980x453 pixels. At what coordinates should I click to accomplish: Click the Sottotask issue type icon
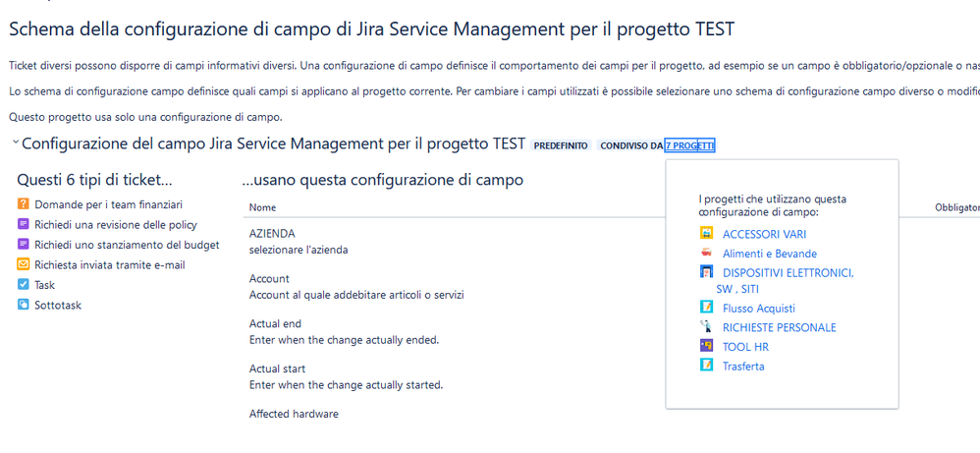(24, 306)
